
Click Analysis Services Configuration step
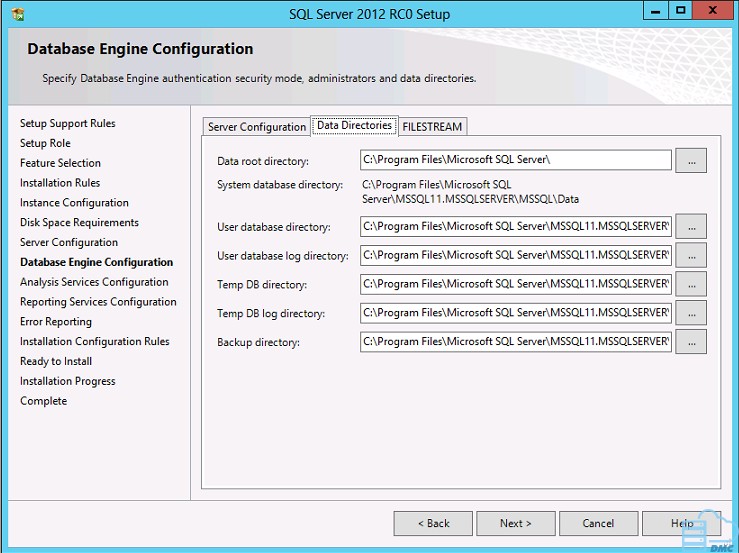(x=94, y=282)
